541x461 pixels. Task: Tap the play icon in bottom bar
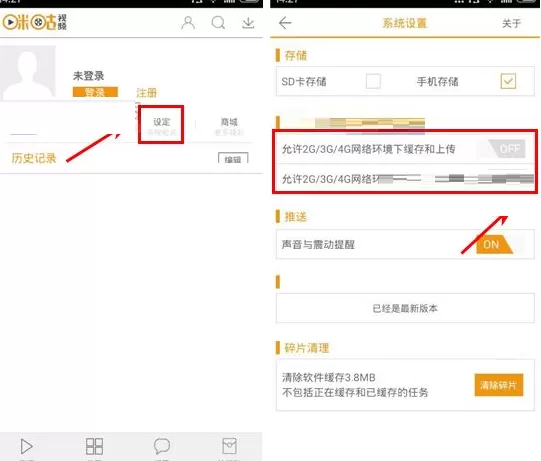(26, 446)
